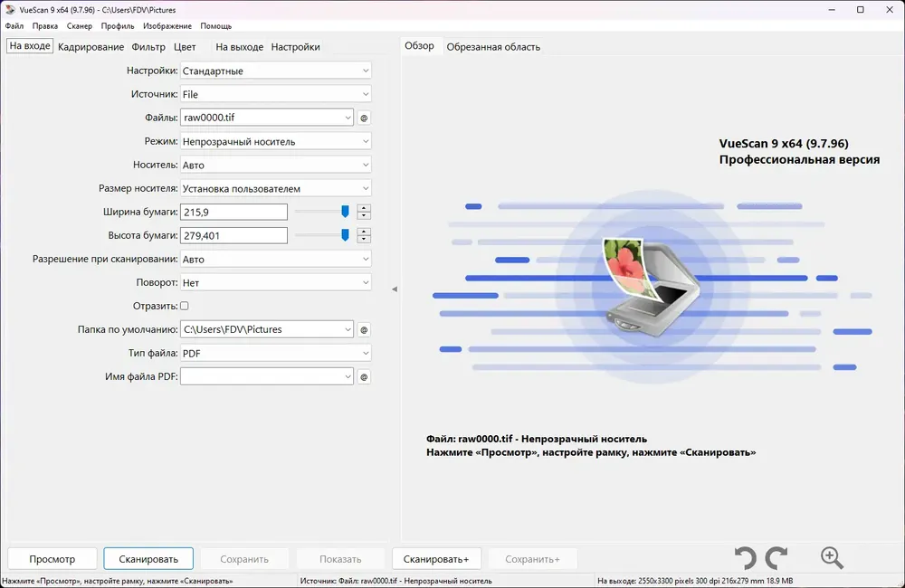905x588 pixels.
Task: Click the greyed Сохранить button
Action: coord(244,558)
